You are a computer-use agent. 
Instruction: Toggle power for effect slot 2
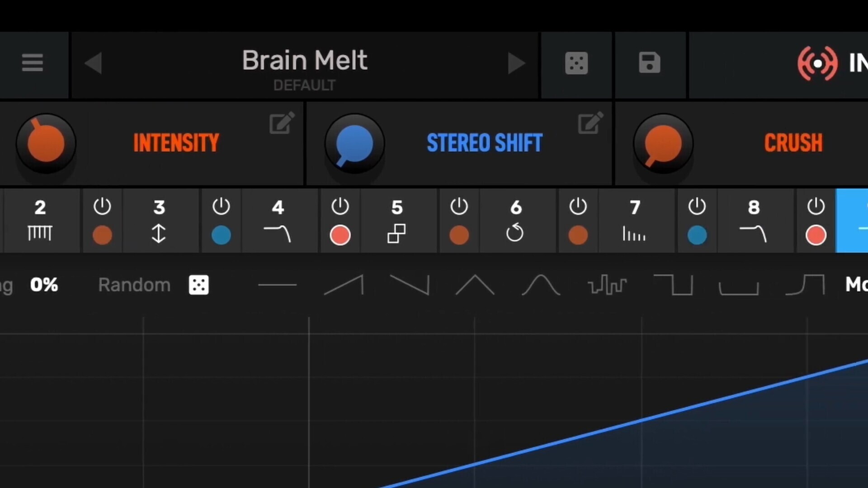click(102, 206)
